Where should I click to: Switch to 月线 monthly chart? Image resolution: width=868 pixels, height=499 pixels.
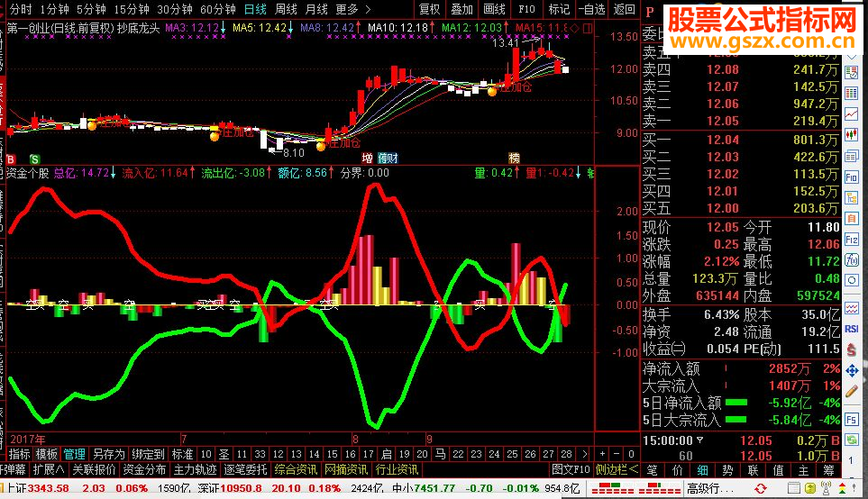(x=316, y=9)
